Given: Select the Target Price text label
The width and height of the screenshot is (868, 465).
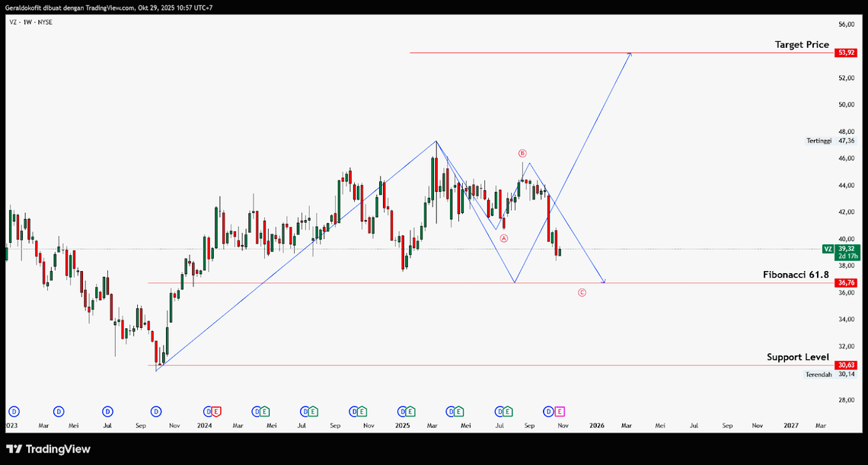Looking at the screenshot, I should (x=802, y=45).
